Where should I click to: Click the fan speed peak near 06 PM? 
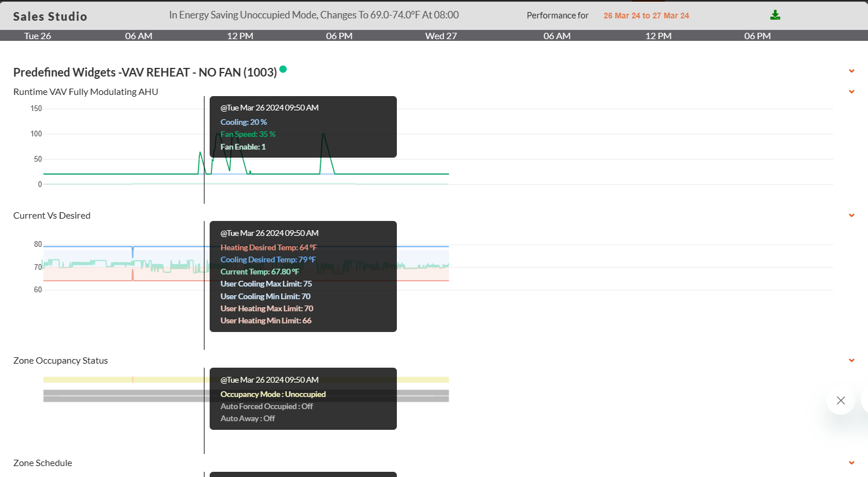[x=324, y=135]
